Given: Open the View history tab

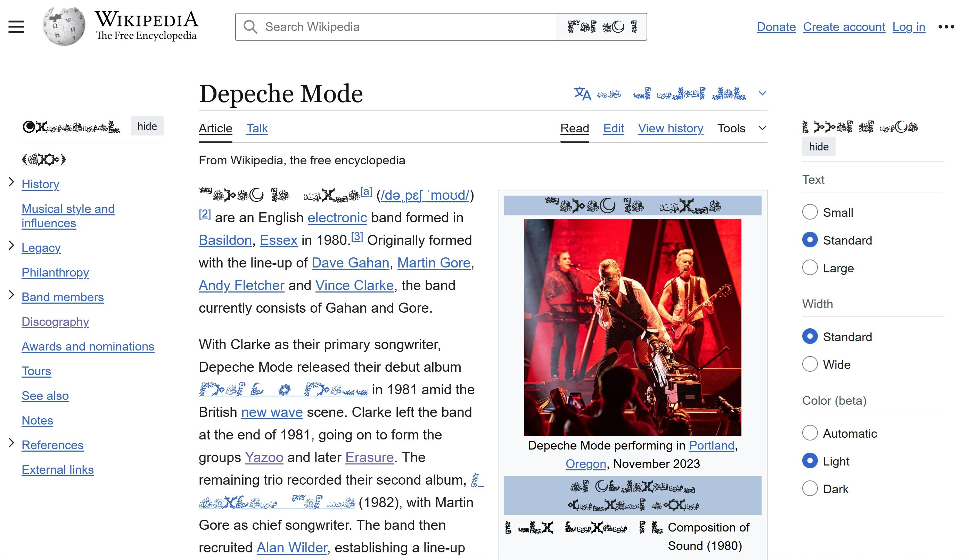Looking at the screenshot, I should [x=670, y=128].
